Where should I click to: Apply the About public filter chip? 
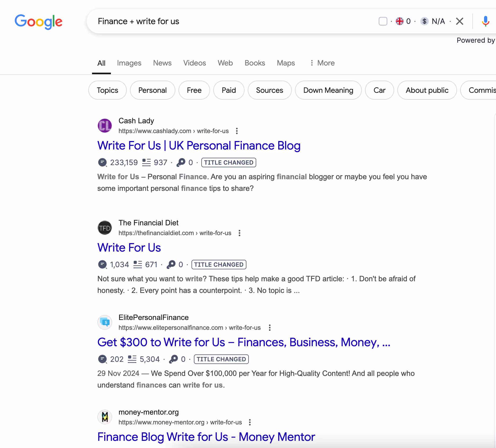427,90
